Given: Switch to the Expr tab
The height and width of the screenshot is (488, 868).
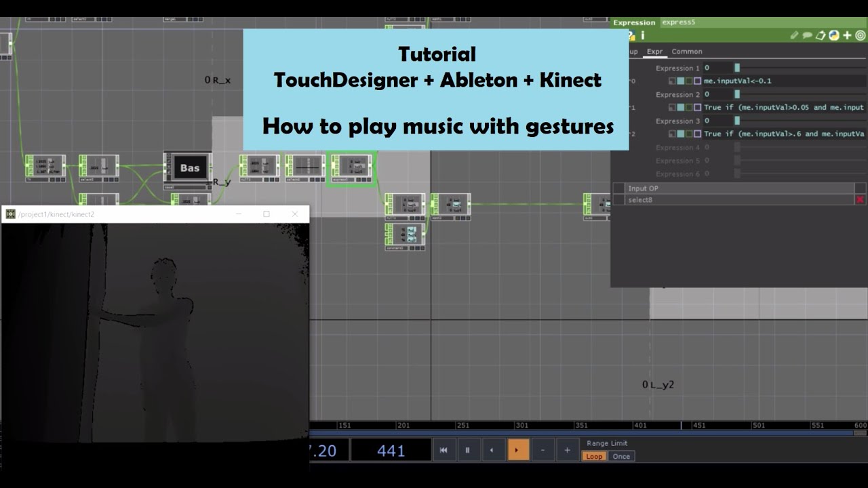Looking at the screenshot, I should (655, 52).
